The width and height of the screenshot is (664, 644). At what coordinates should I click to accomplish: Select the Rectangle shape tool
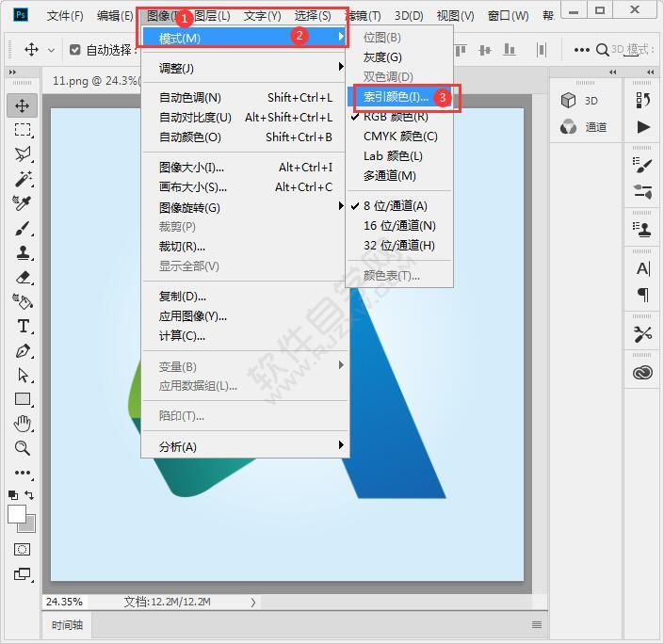point(23,399)
